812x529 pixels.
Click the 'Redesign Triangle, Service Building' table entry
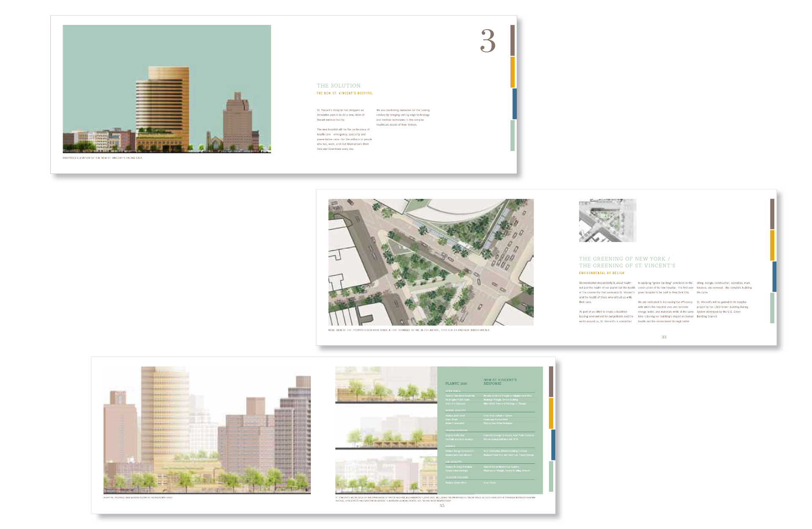(501, 400)
